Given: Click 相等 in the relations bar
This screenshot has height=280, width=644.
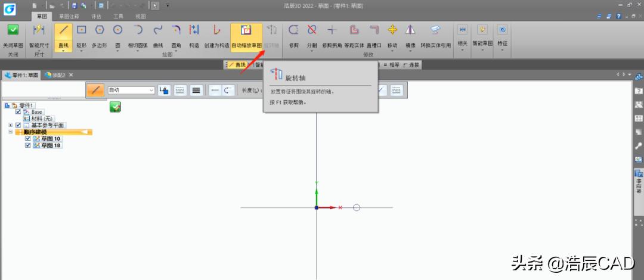Looking at the screenshot, I should pyautogui.click(x=391, y=65).
